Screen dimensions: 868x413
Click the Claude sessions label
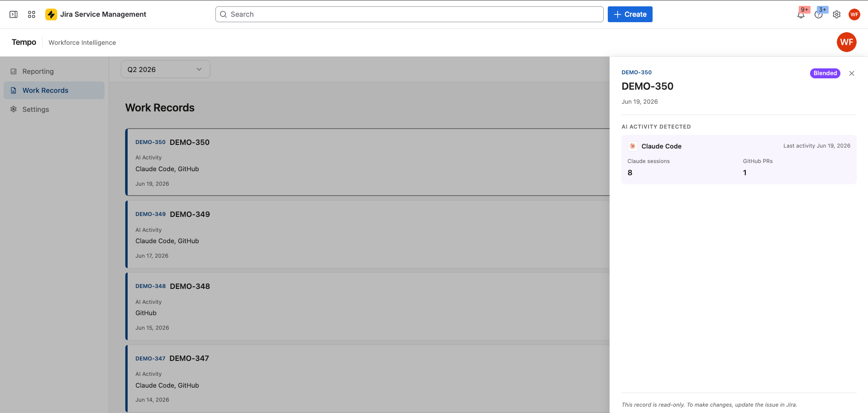pos(649,161)
